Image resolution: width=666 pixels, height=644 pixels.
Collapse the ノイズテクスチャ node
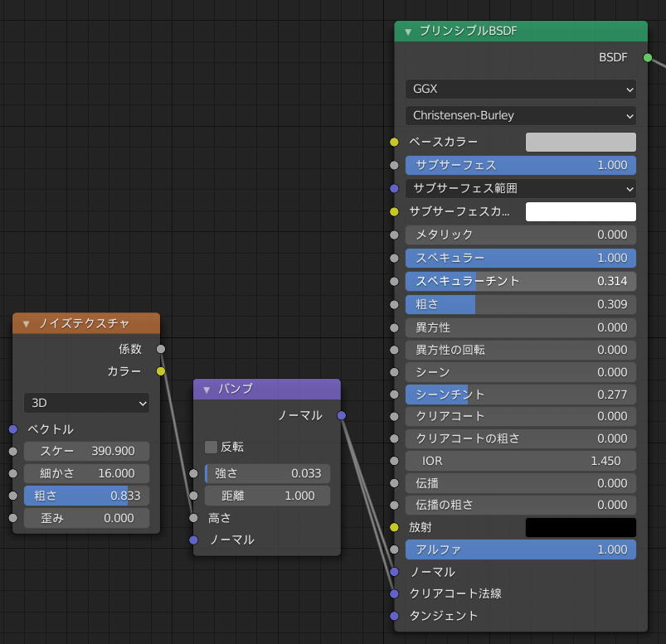pyautogui.click(x=27, y=324)
